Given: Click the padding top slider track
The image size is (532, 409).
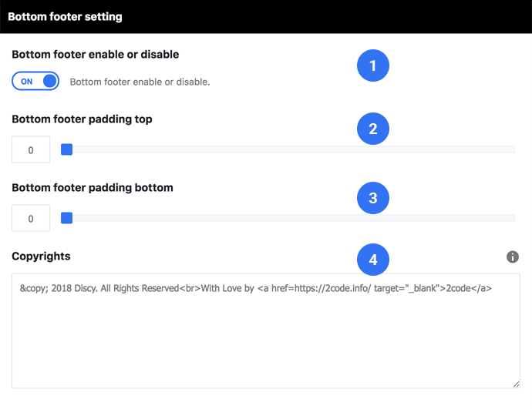Looking at the screenshot, I should pyautogui.click(x=288, y=149).
